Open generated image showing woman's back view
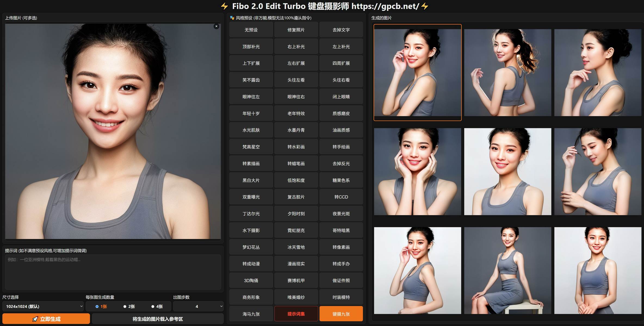The width and height of the screenshot is (644, 326). pyautogui.click(x=507, y=73)
